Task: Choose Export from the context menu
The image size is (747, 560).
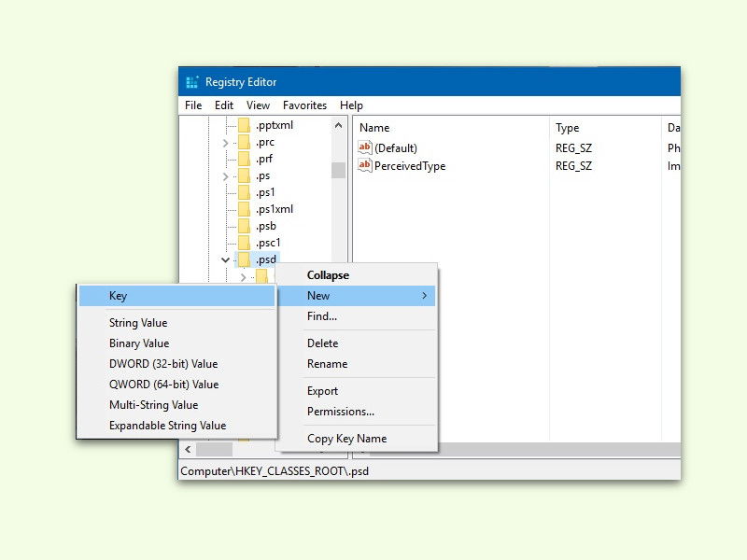Action: coord(357,391)
